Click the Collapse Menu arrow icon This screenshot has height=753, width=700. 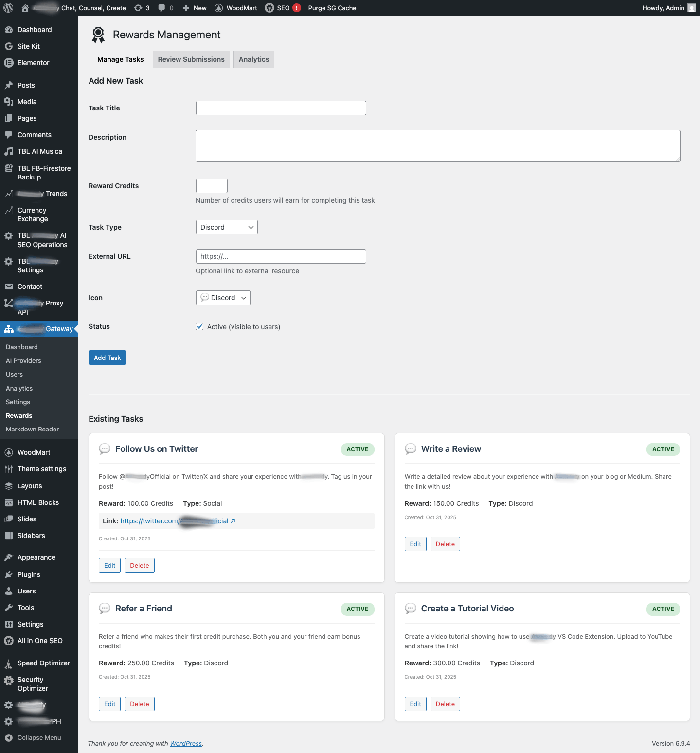(8, 738)
